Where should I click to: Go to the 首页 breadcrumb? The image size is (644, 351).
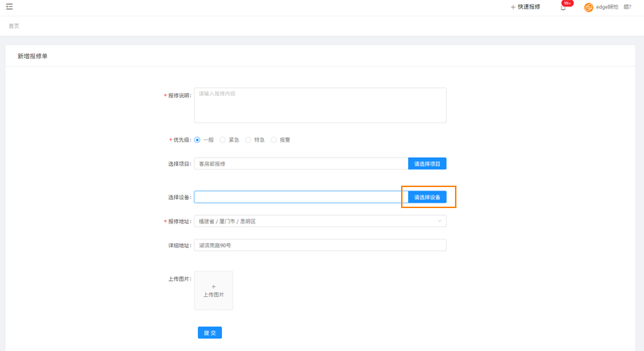pyautogui.click(x=14, y=26)
